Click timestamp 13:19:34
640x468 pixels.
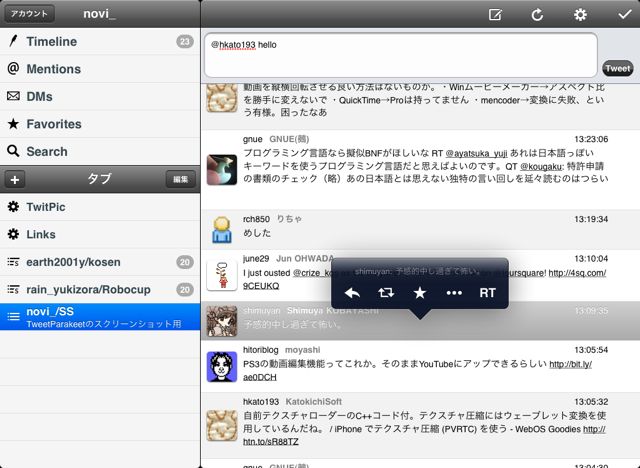[x=591, y=219]
